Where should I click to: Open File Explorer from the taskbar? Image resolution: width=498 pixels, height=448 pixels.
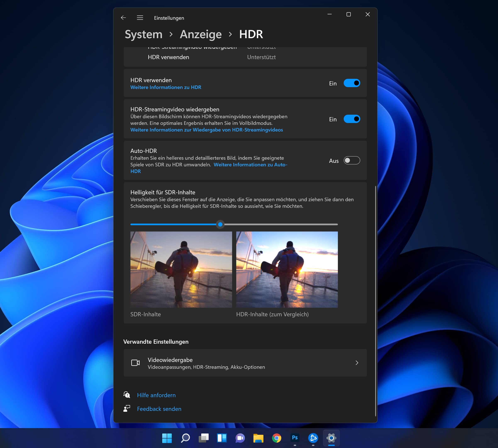pos(258,438)
